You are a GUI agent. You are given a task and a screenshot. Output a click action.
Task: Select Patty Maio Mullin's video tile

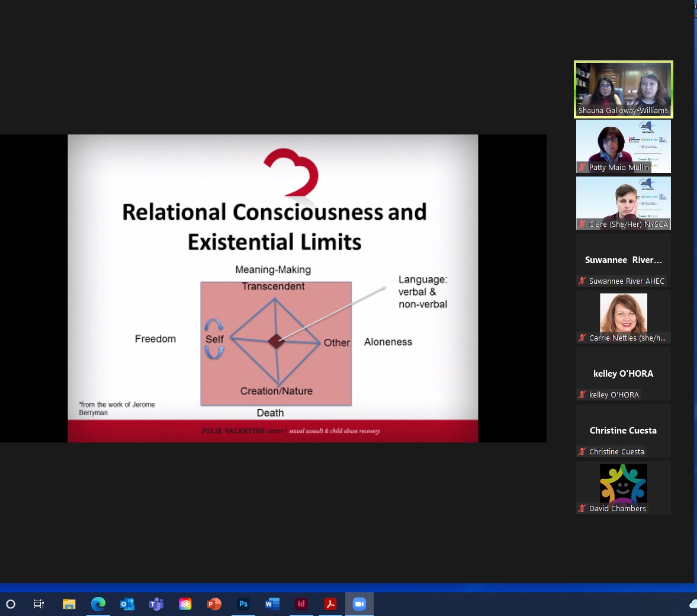[623, 146]
